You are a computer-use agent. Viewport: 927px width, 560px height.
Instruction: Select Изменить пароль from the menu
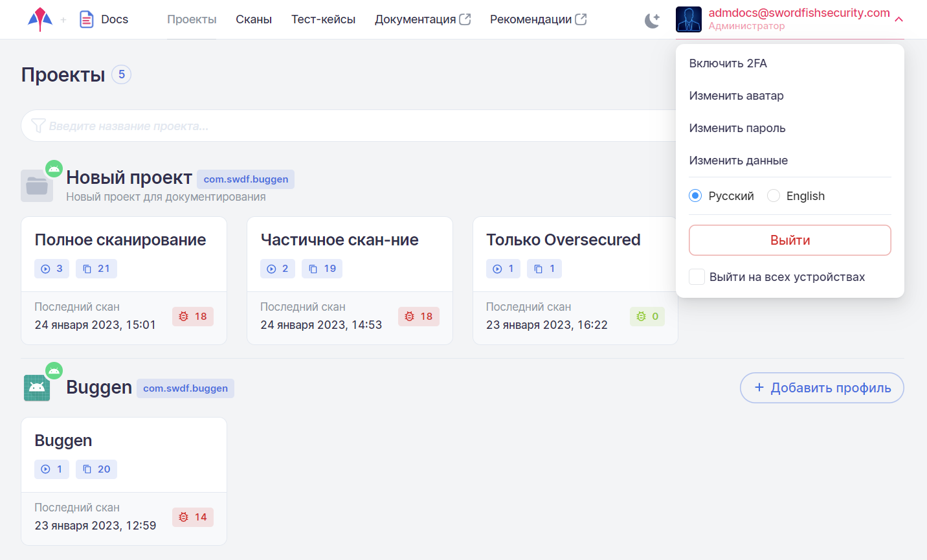click(x=737, y=128)
